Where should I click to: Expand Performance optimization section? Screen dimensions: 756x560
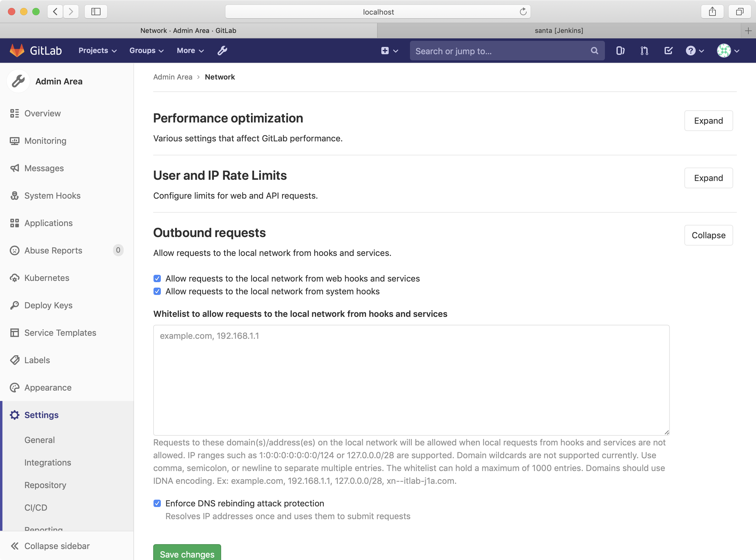tap(708, 121)
